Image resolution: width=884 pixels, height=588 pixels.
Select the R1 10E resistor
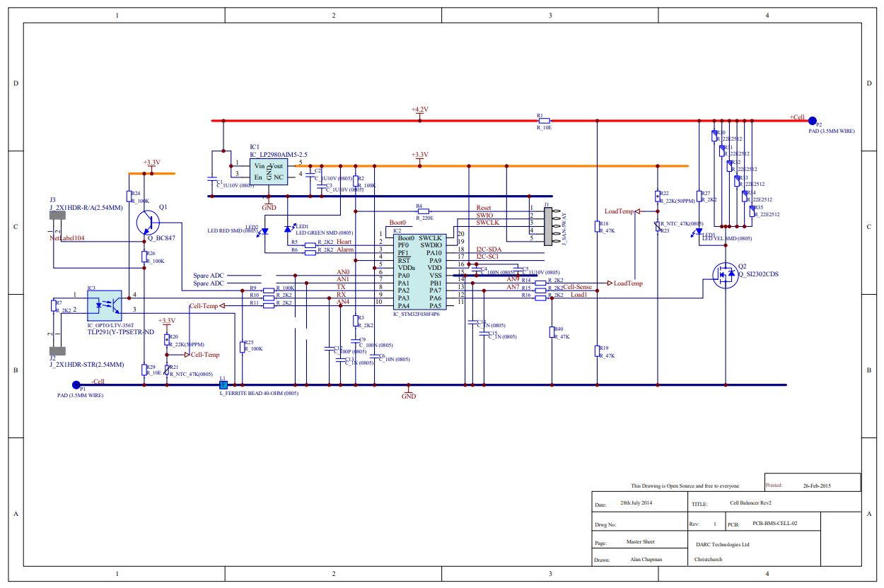pos(543,121)
